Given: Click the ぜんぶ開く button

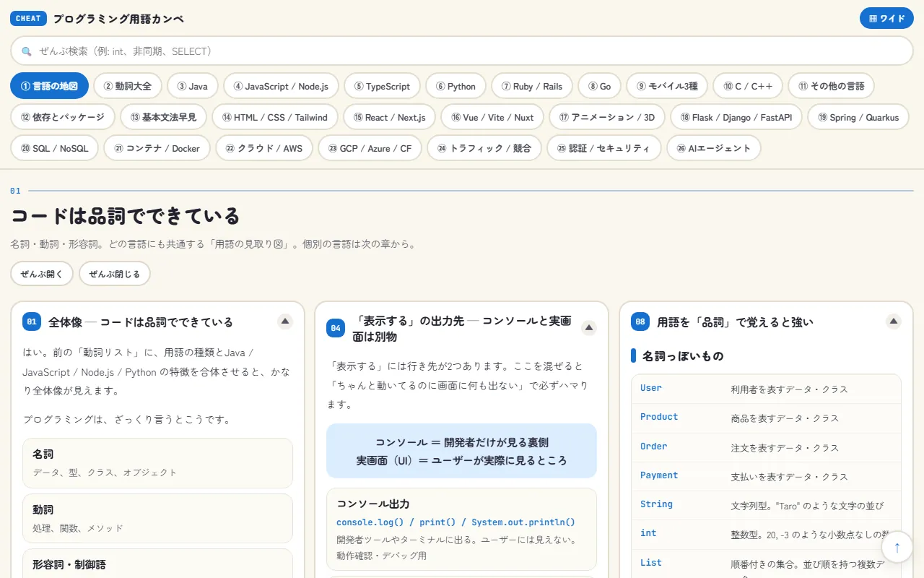Looking at the screenshot, I should coord(42,274).
